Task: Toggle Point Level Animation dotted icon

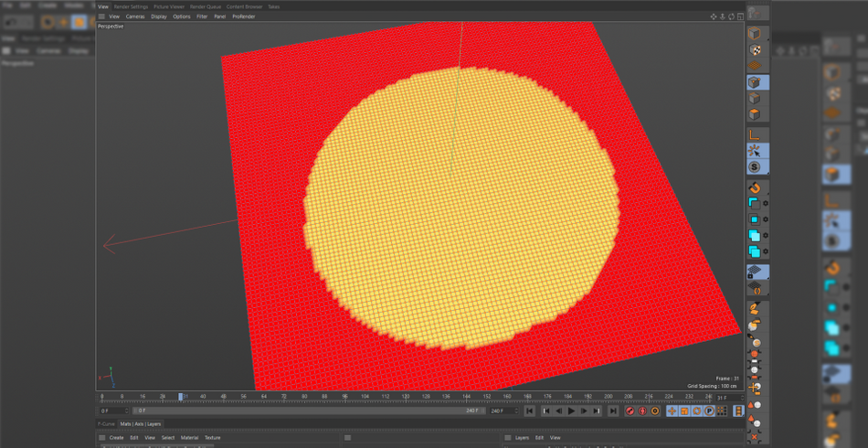Action: [x=723, y=411]
